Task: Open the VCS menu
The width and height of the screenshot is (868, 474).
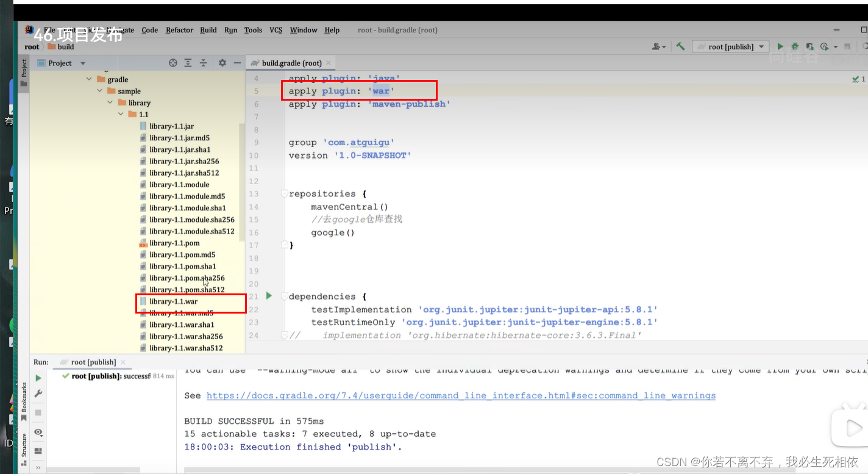Action: click(276, 30)
